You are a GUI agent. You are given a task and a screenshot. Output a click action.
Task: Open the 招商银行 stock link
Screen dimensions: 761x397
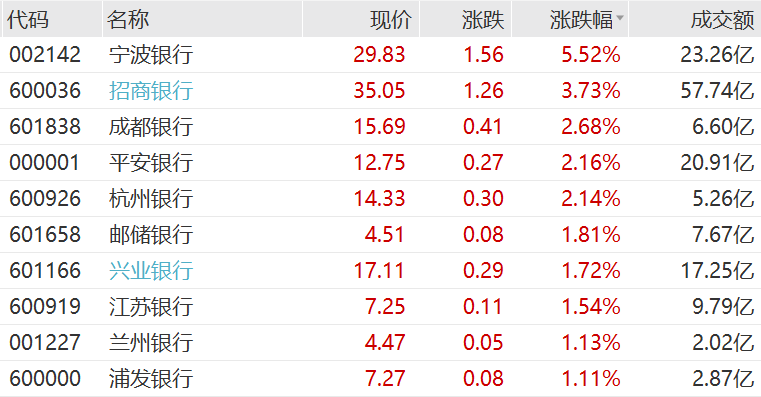[151, 91]
